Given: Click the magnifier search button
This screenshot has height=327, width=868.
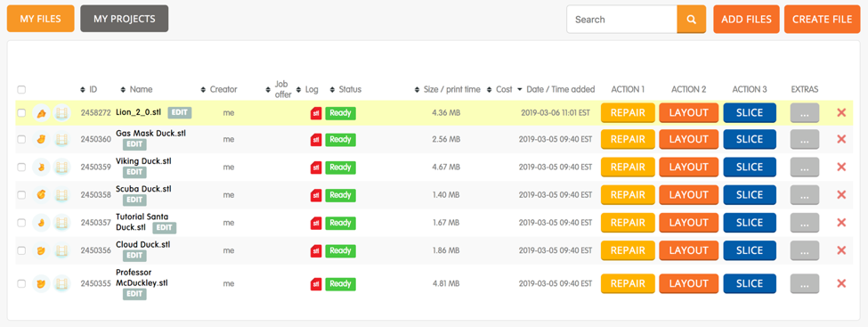Looking at the screenshot, I should (692, 20).
